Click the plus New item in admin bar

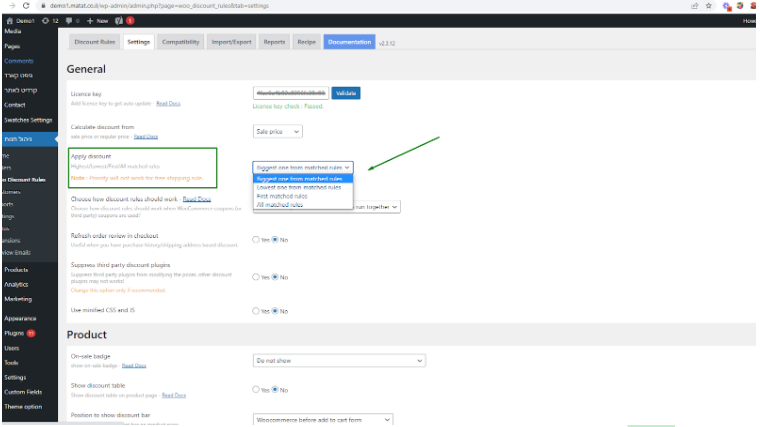pos(97,20)
